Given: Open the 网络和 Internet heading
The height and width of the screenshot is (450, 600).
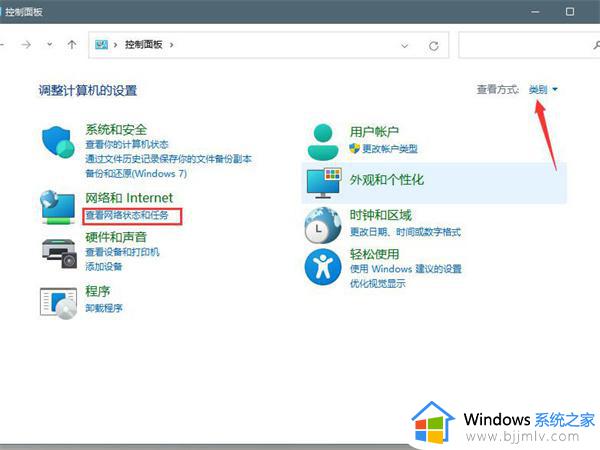Looking at the screenshot, I should click(129, 197).
